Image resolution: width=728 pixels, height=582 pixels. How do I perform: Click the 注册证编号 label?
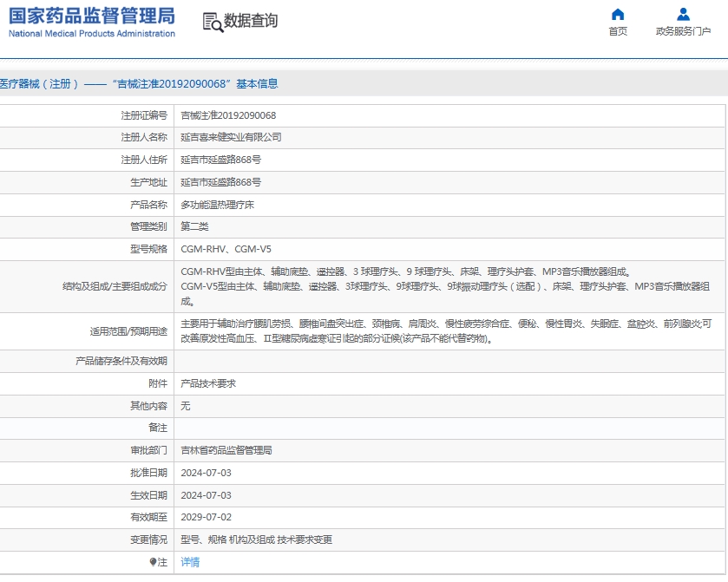coord(144,115)
